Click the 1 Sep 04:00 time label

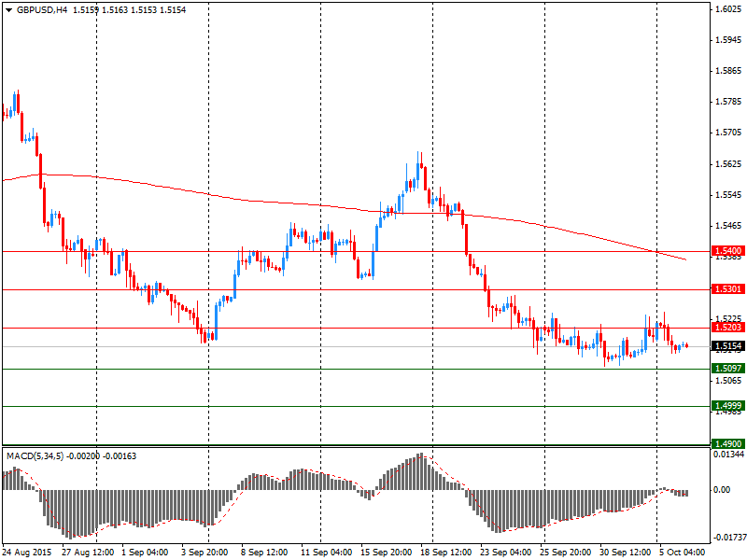(145, 553)
